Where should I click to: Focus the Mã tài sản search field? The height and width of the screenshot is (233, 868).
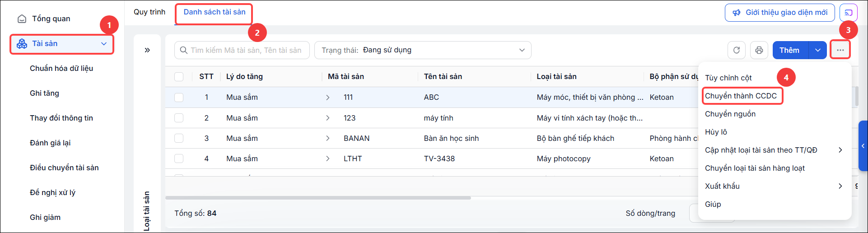click(x=242, y=50)
